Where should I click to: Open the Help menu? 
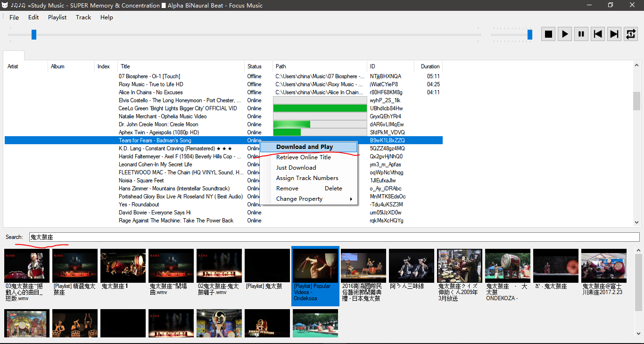point(107,17)
